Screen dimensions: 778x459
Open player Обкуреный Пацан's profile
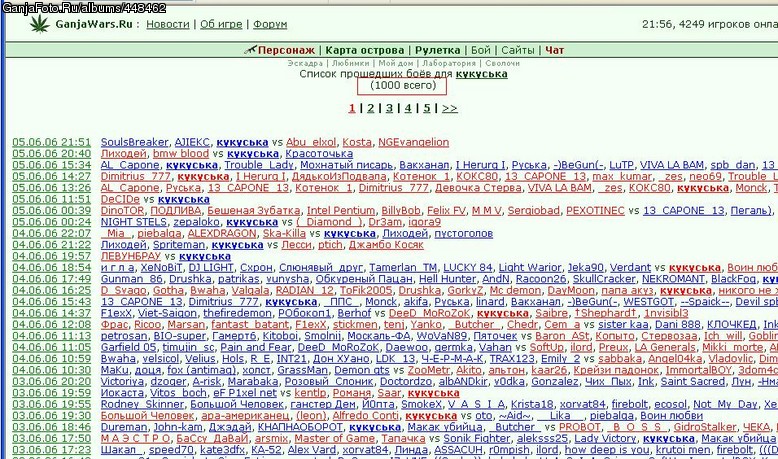click(364, 279)
